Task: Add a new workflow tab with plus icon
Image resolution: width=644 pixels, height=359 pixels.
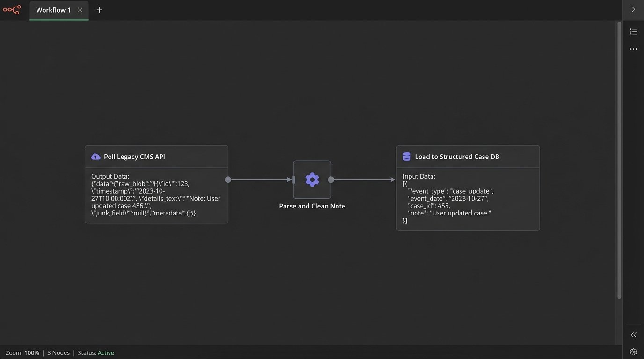Action: pyautogui.click(x=99, y=10)
